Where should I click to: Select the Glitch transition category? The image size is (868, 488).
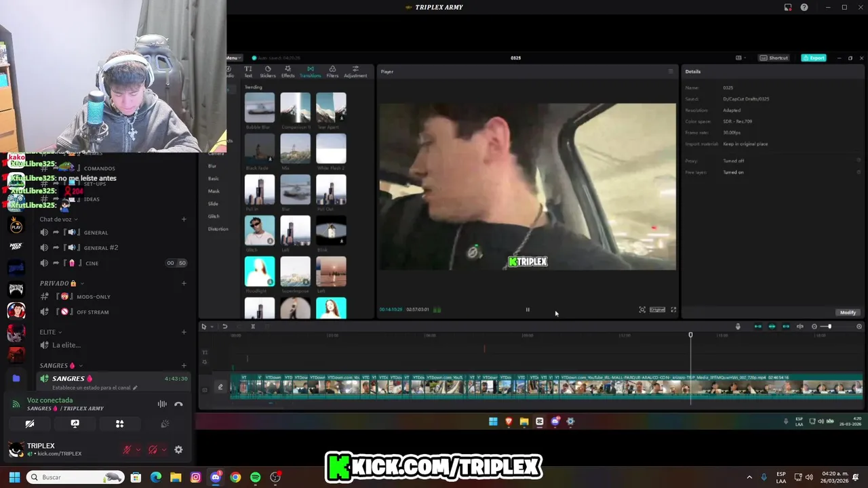pos(214,216)
